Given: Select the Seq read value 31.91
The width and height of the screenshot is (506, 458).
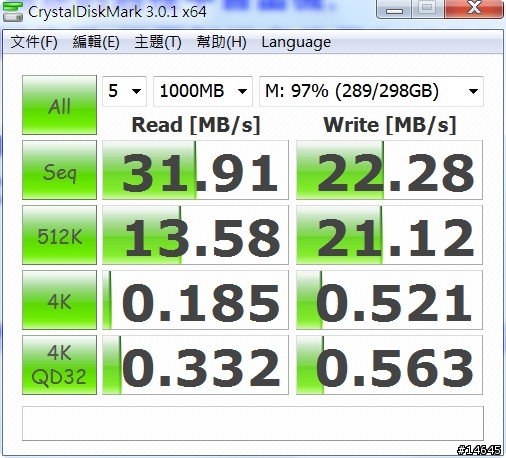Looking at the screenshot, I should coord(195,170).
